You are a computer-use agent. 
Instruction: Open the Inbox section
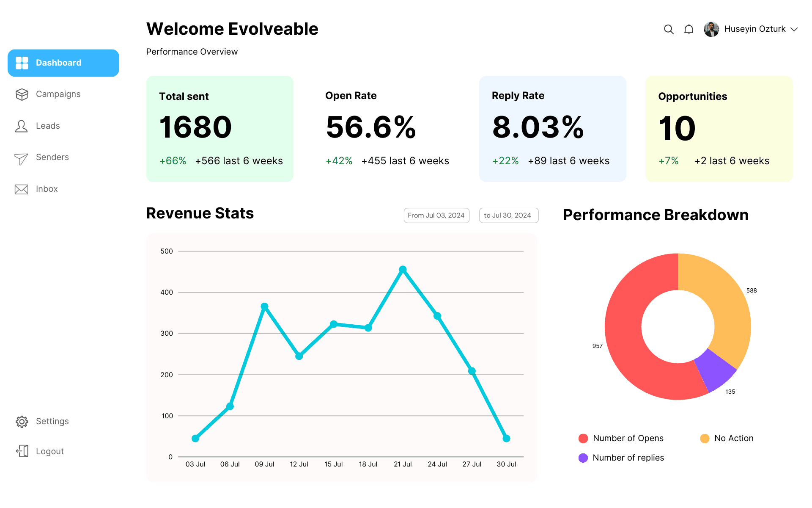point(47,189)
